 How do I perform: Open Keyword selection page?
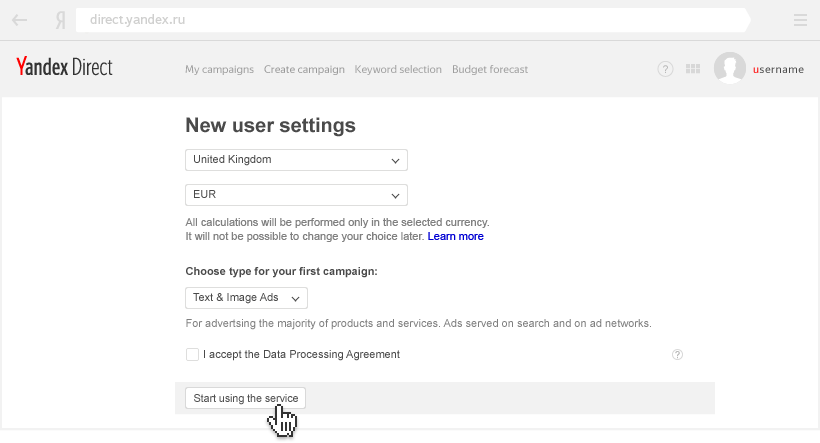coord(398,70)
